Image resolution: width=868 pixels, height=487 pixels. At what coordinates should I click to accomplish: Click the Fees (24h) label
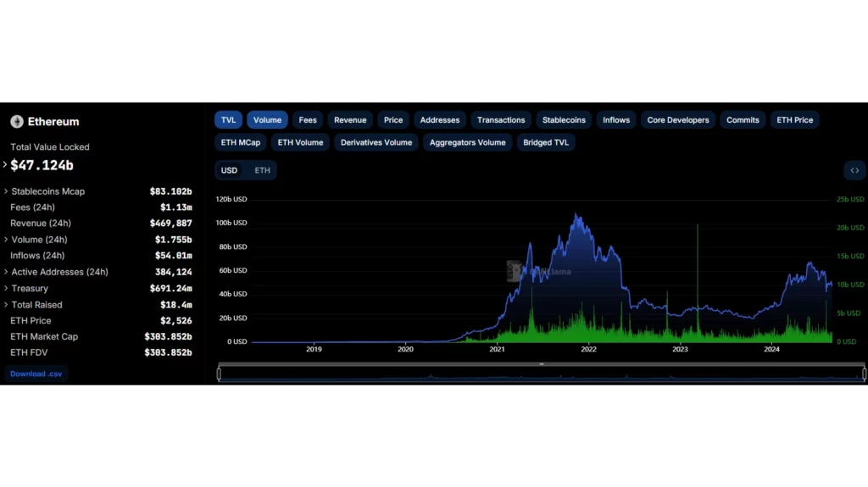(32, 208)
